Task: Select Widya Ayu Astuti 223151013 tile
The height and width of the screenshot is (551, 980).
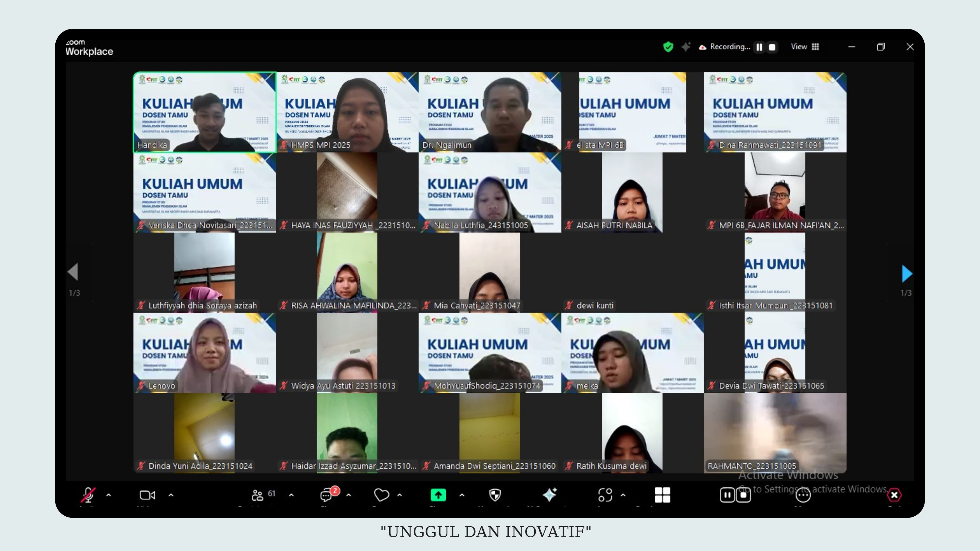Action: coord(347,353)
